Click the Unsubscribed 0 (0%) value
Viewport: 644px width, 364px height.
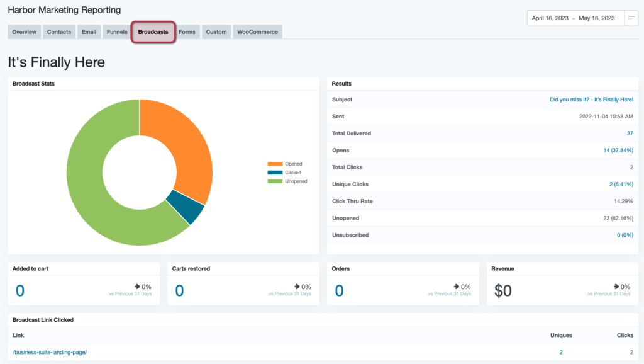625,235
